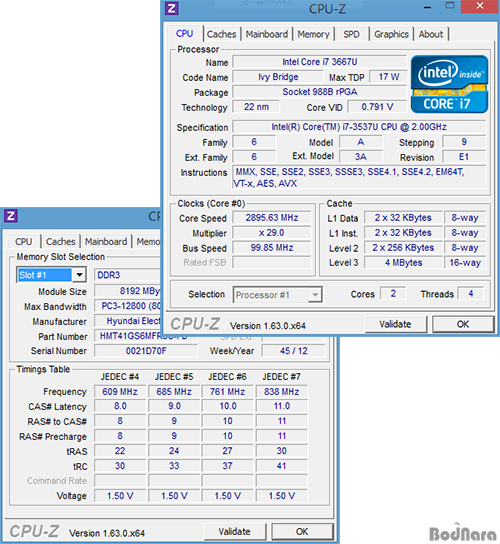Click the DDR3 memory type field

[x=128, y=275]
